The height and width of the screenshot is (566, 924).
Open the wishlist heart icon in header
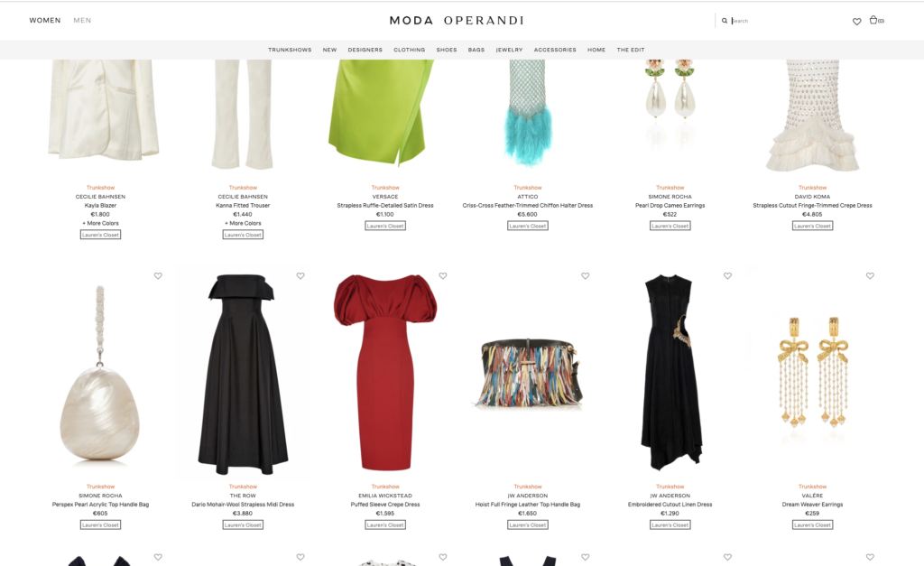pos(857,22)
